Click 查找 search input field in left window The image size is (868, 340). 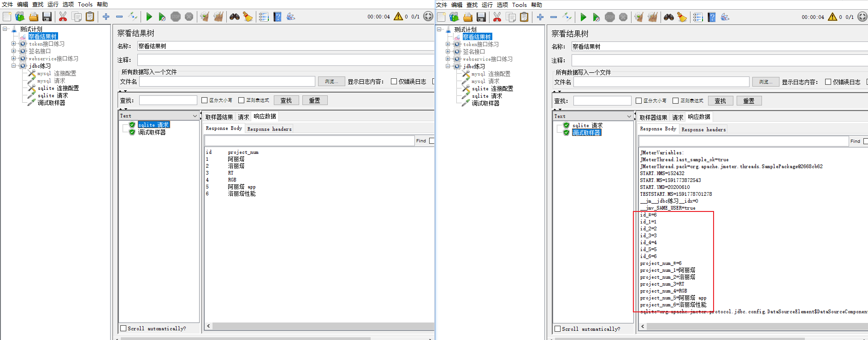tap(168, 100)
